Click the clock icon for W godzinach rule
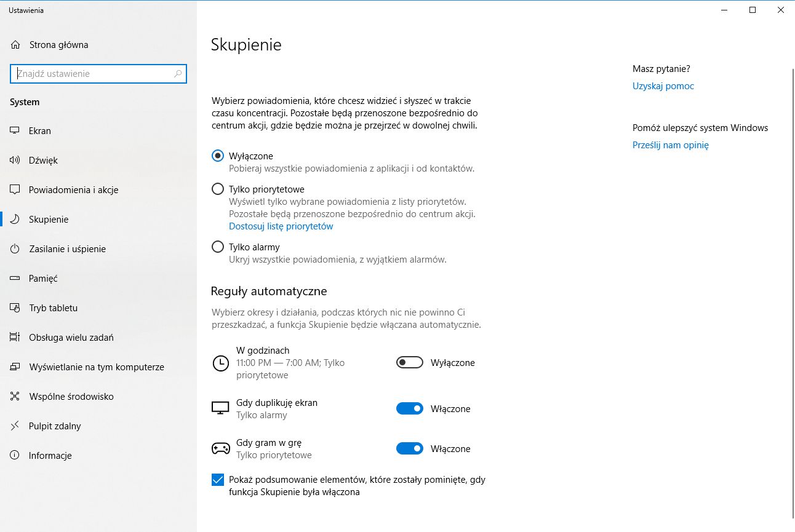 tap(220, 363)
